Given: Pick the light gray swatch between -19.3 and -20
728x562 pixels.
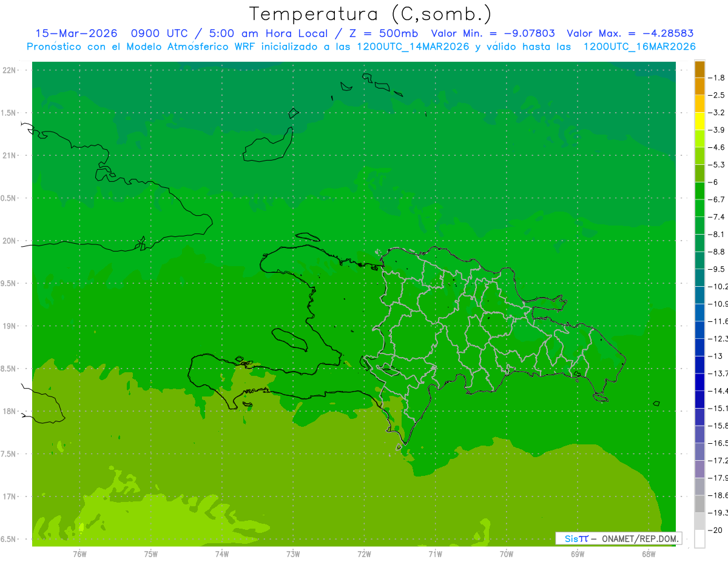Looking at the screenshot, I should (x=699, y=521).
